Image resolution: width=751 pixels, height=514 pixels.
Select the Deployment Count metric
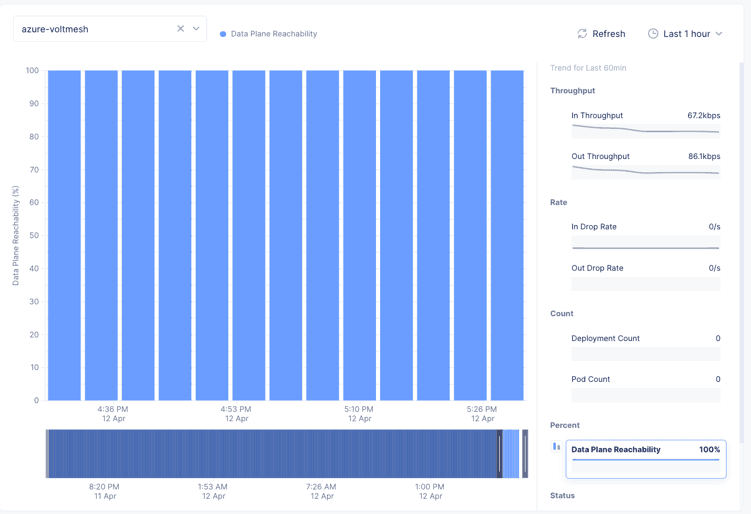point(645,346)
